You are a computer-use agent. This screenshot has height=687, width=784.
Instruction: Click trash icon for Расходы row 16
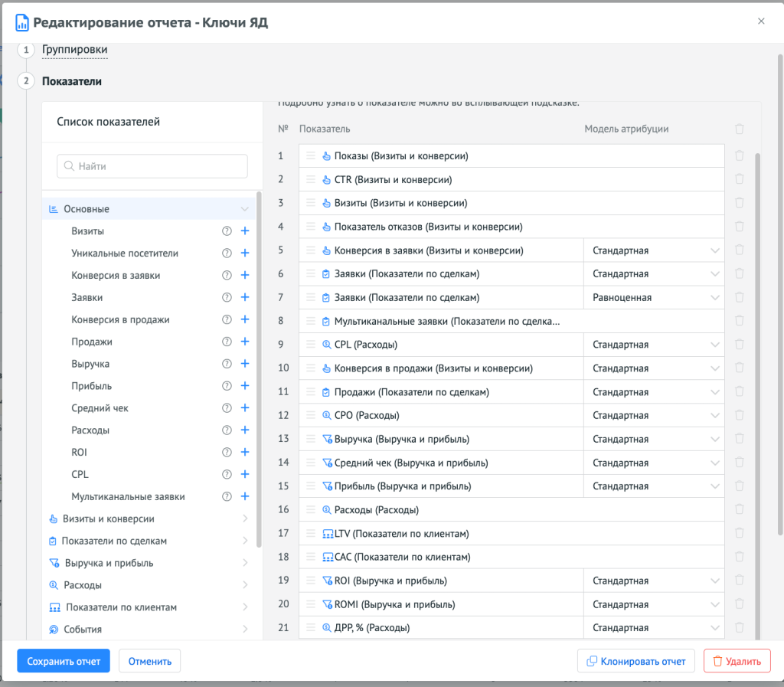tap(739, 509)
